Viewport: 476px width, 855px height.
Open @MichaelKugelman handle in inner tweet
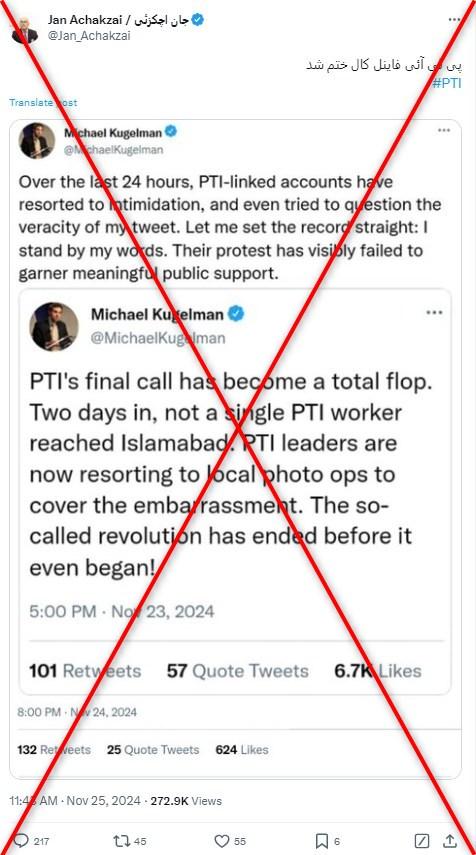pos(158,338)
